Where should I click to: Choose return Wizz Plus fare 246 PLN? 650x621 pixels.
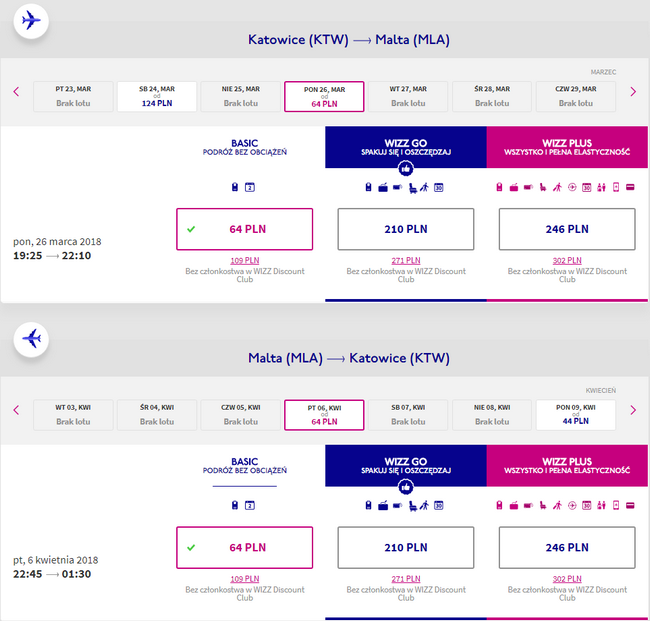(567, 548)
